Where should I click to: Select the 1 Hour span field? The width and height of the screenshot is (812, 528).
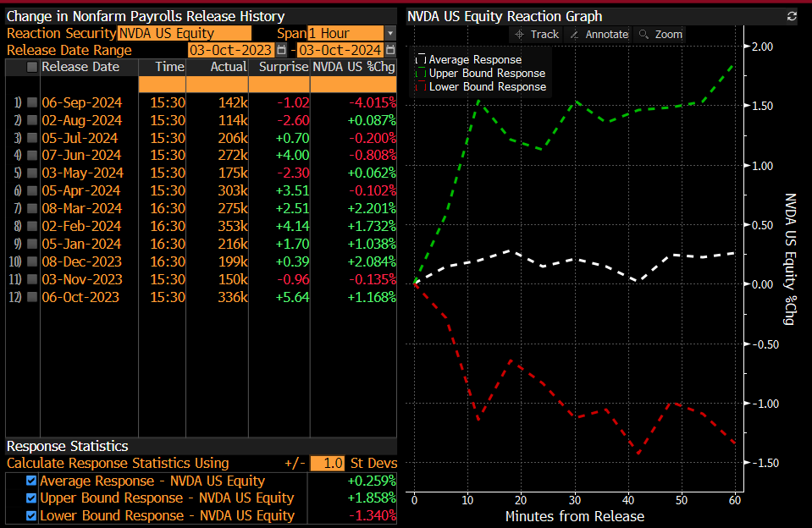point(345,34)
